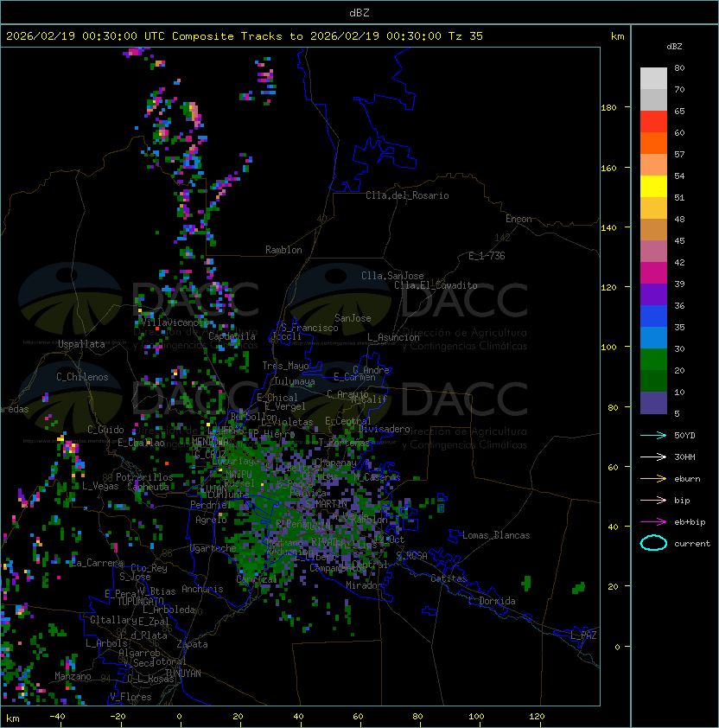Click the 'E_1-736' map label
This screenshot has height=728, width=719.
(487, 256)
